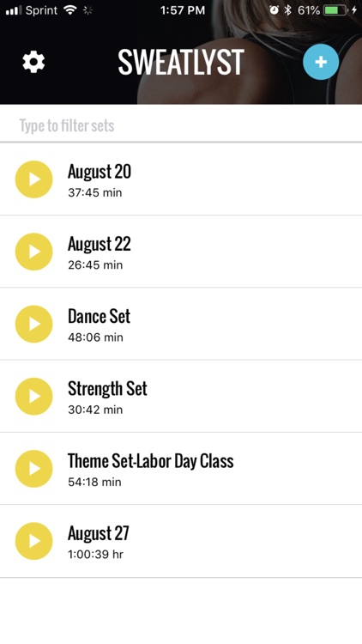Viewport: 362px width, 644px height.
Task: Add a new set with plus button
Action: 321,62
